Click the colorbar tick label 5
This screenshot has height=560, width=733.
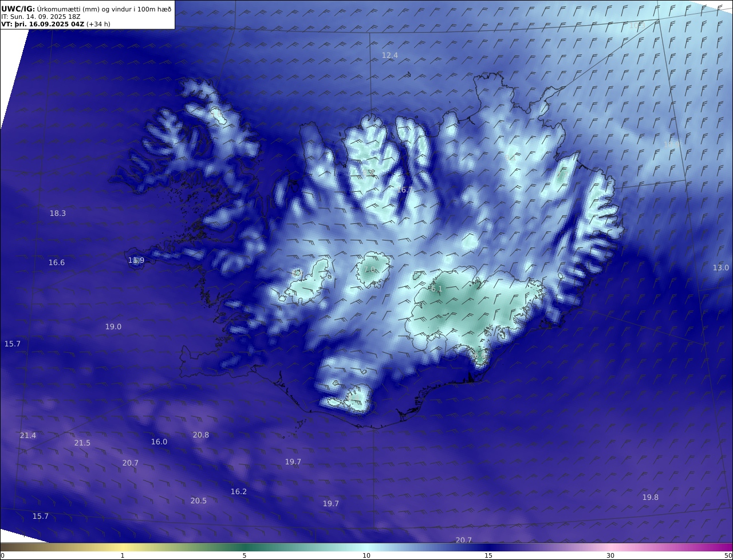(245, 555)
